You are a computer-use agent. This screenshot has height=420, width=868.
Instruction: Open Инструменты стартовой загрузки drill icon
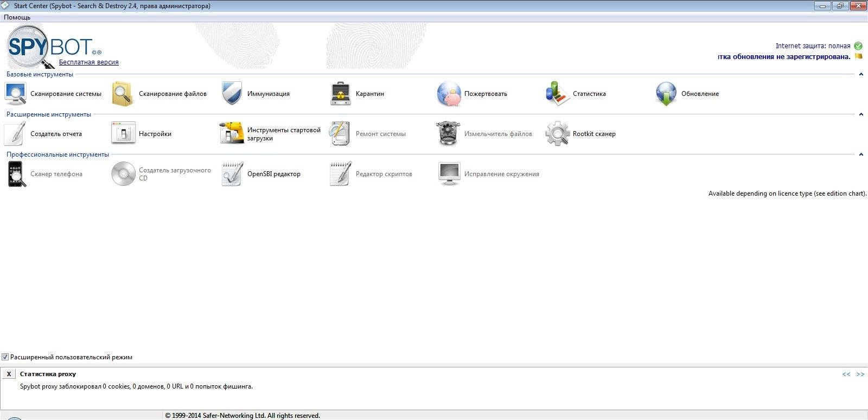tap(232, 133)
